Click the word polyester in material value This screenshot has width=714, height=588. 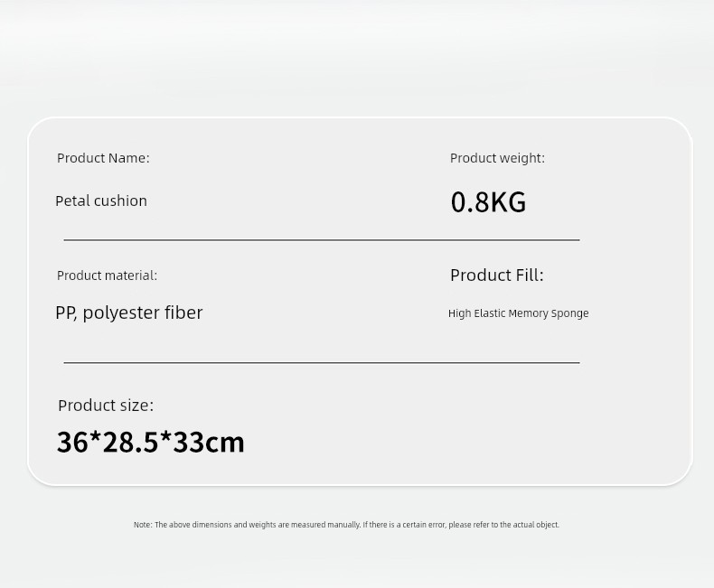click(121, 313)
